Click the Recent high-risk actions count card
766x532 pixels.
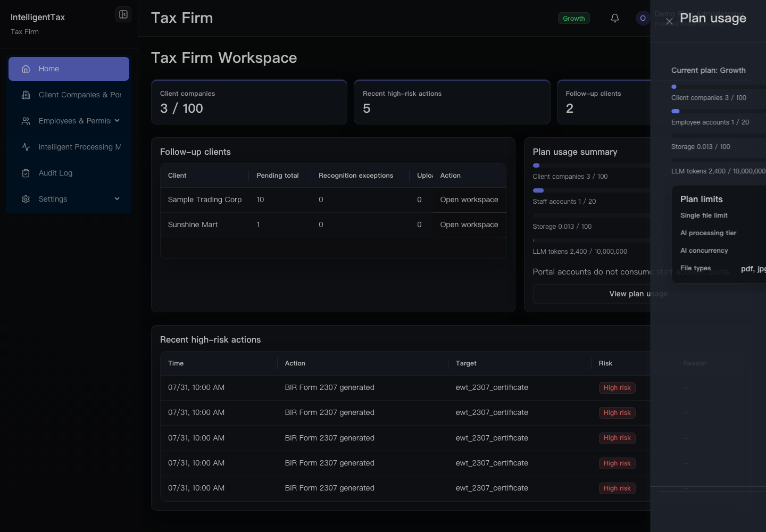click(452, 102)
